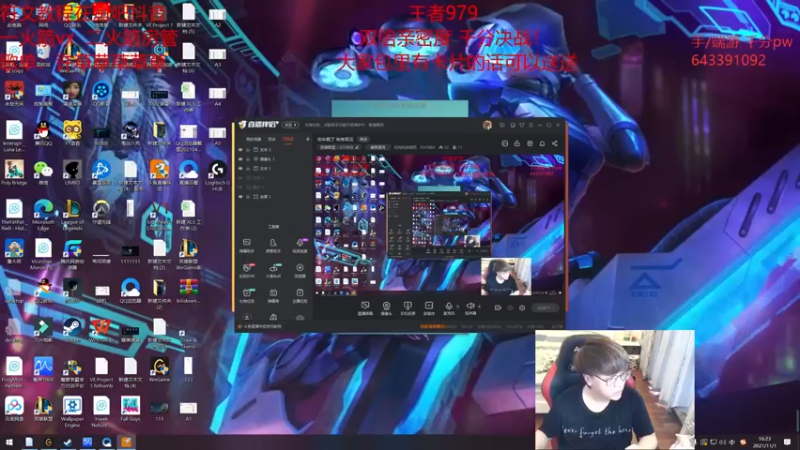
Task: Click the microphone icon in bottom toolbar
Action: tap(449, 308)
